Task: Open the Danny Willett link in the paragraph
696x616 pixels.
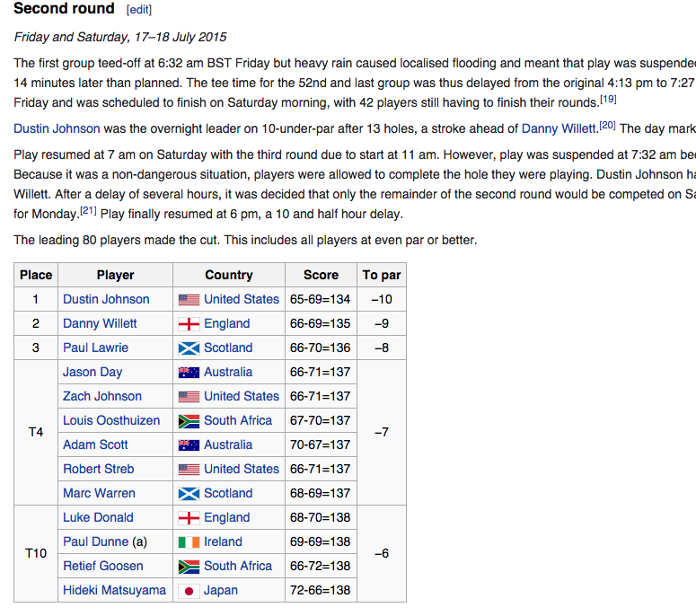Action: (x=559, y=128)
